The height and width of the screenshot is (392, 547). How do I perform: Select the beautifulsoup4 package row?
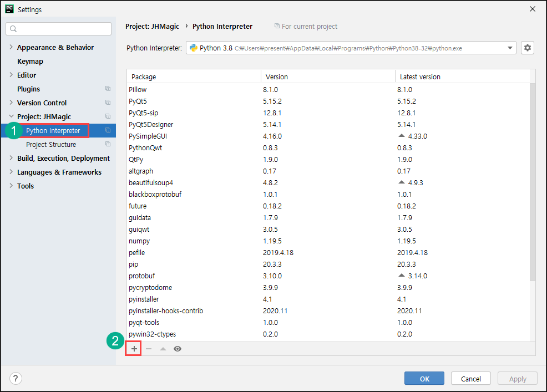point(328,183)
